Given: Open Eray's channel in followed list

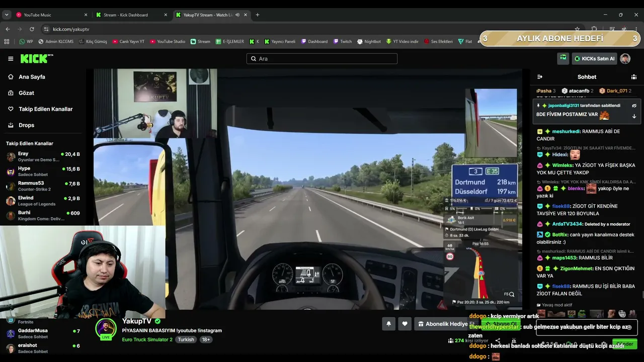Looking at the screenshot, I should pos(43,156).
